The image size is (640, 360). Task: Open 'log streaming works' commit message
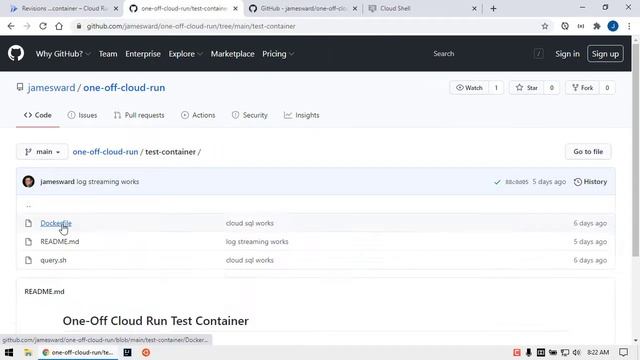(108, 182)
